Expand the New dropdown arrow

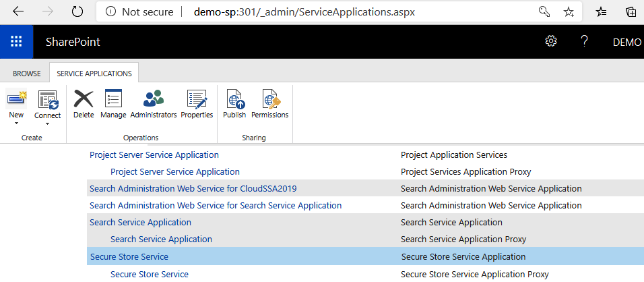16,123
